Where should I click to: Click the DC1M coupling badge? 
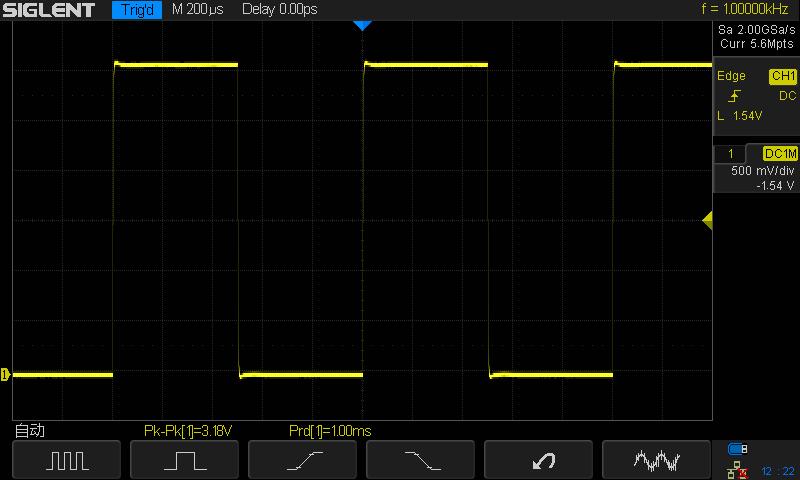click(780, 154)
